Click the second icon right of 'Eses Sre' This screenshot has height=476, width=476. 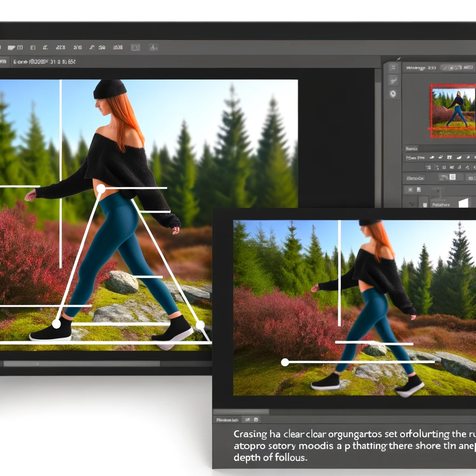tap(441, 157)
